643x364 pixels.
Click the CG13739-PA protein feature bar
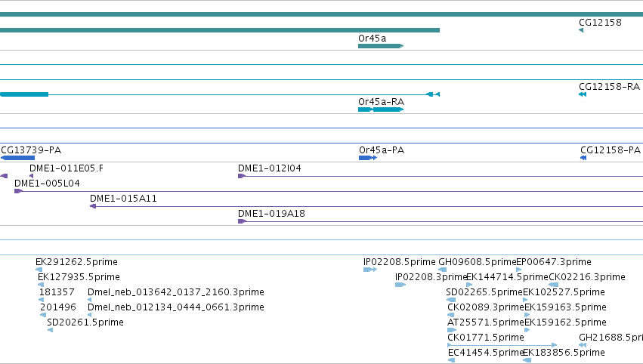(x=17, y=158)
